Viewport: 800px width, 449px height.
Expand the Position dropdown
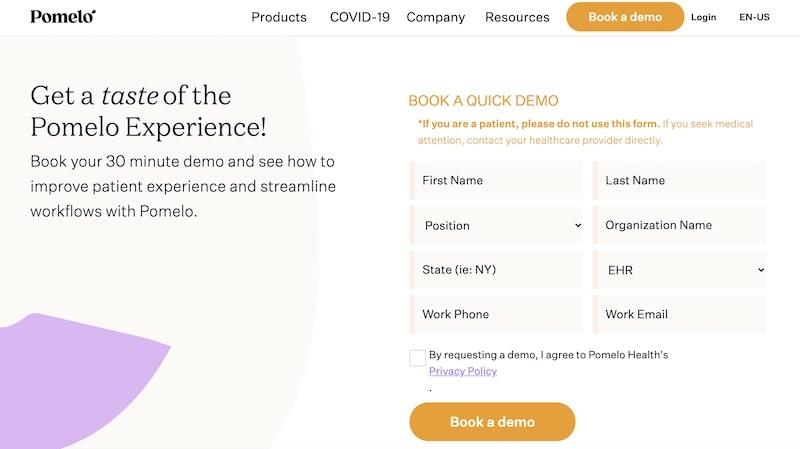[496, 225]
